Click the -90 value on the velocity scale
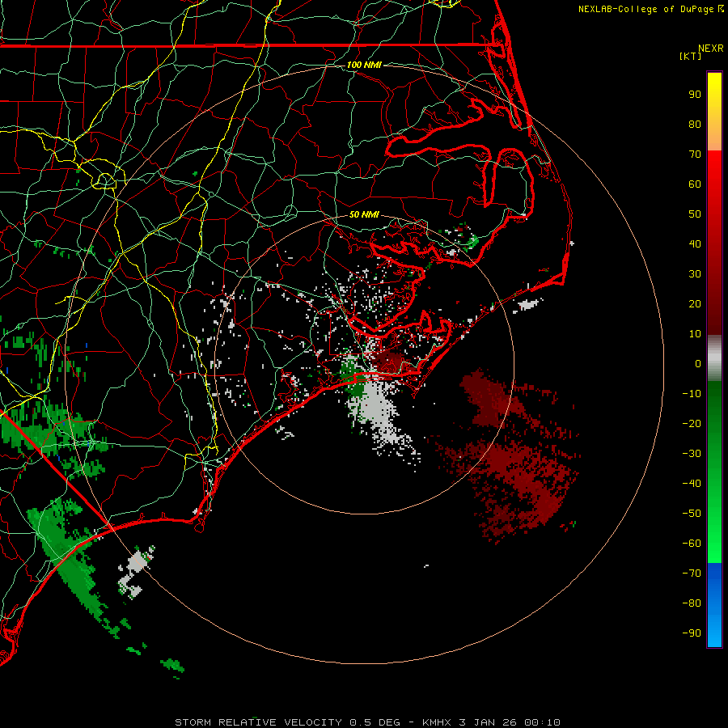The image size is (728, 728). [692, 633]
